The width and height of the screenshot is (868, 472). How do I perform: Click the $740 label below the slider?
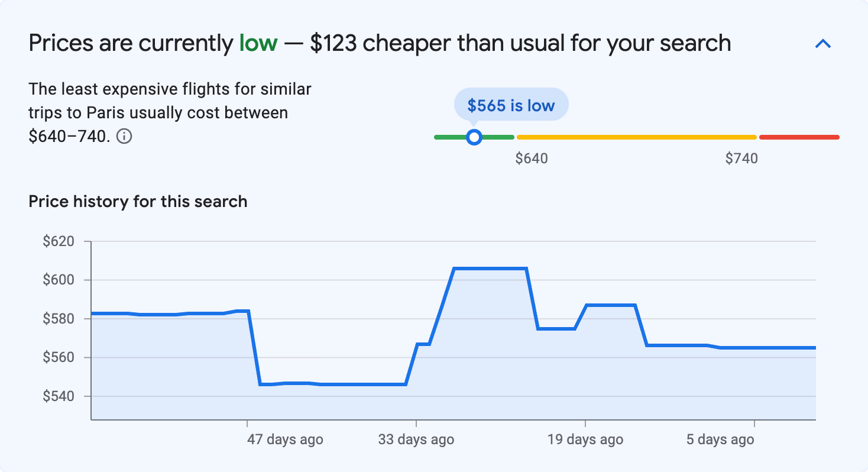pos(742,158)
